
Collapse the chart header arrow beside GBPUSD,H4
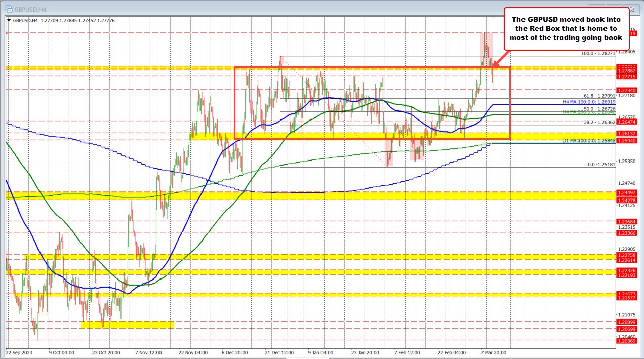[x=9, y=20]
